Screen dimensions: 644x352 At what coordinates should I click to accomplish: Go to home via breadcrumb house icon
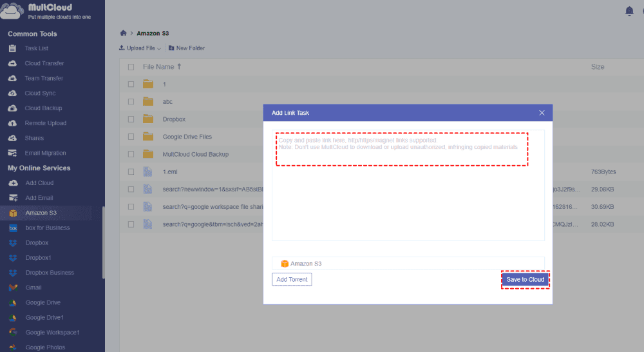coord(123,33)
